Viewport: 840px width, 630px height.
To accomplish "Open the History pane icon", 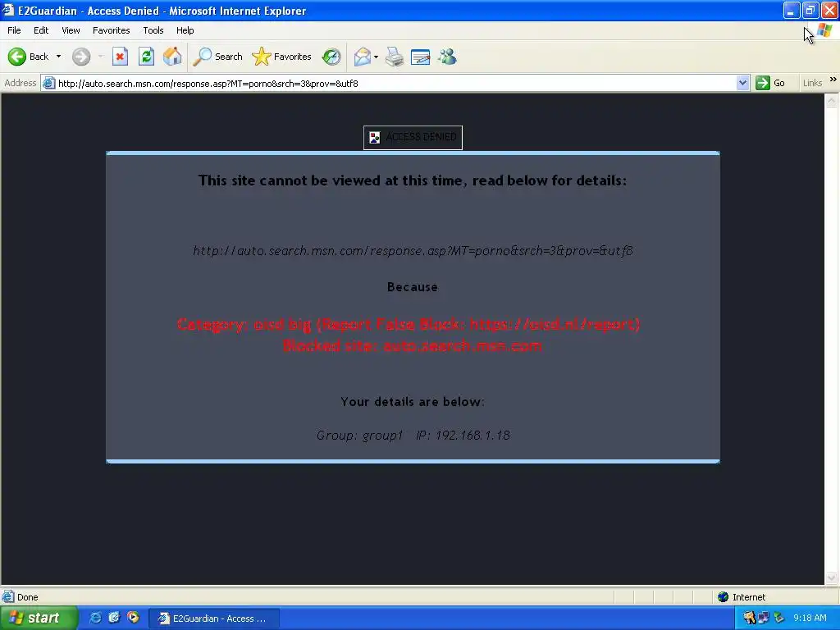I will click(331, 57).
